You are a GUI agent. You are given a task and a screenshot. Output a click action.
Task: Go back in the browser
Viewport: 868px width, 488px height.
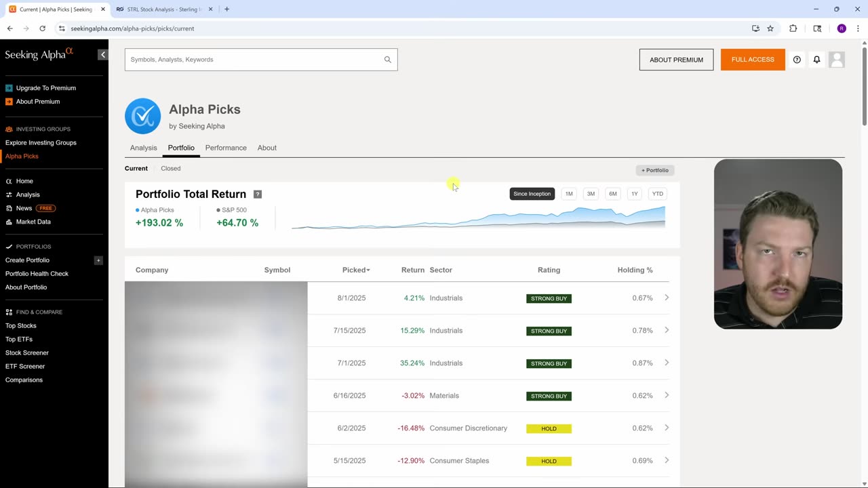click(9, 28)
